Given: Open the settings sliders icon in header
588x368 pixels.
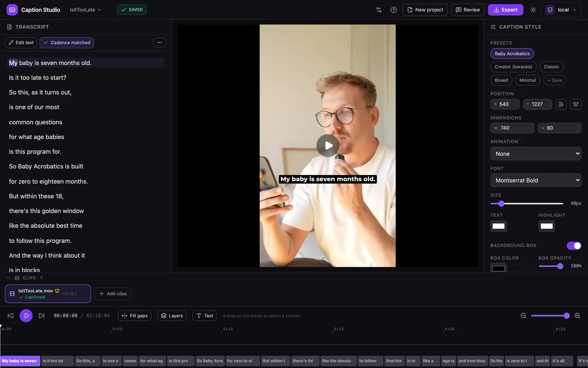Looking at the screenshot, I should tap(379, 10).
